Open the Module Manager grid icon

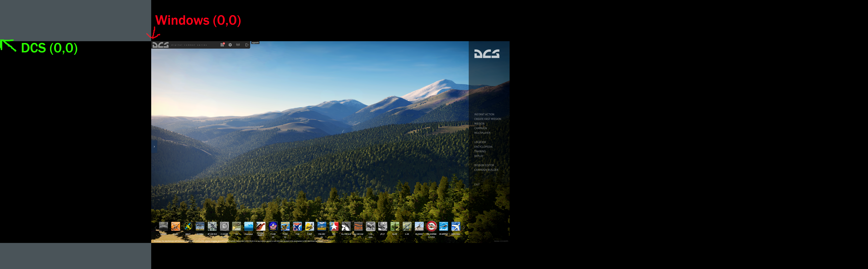(x=222, y=45)
